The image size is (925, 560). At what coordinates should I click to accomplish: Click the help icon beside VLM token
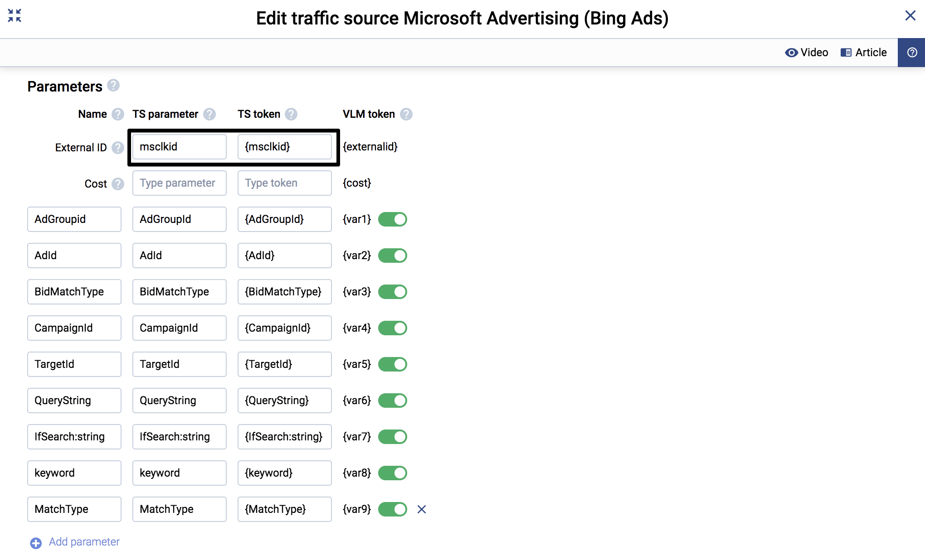coord(407,114)
